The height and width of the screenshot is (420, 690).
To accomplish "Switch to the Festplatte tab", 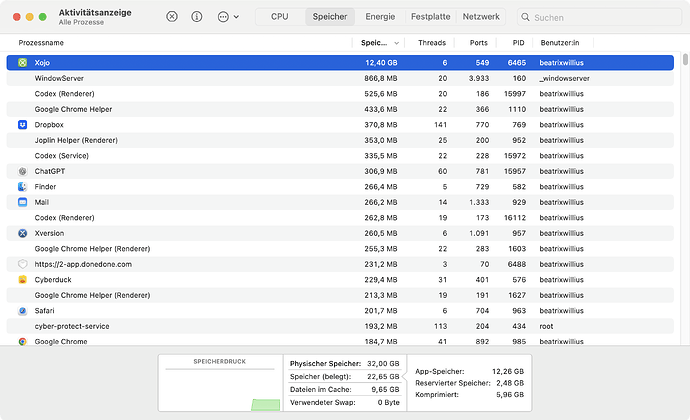I will pyautogui.click(x=430, y=17).
